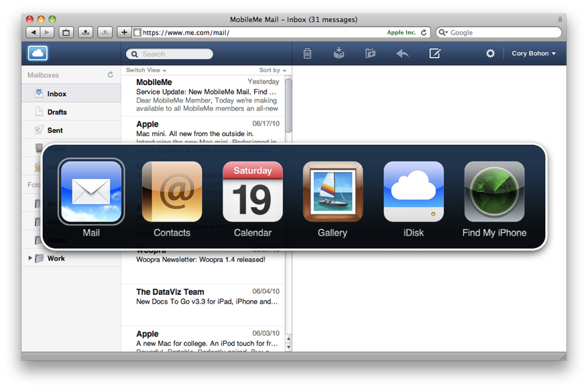
Task: Click the scrollbar up arrow
Action: [288, 338]
